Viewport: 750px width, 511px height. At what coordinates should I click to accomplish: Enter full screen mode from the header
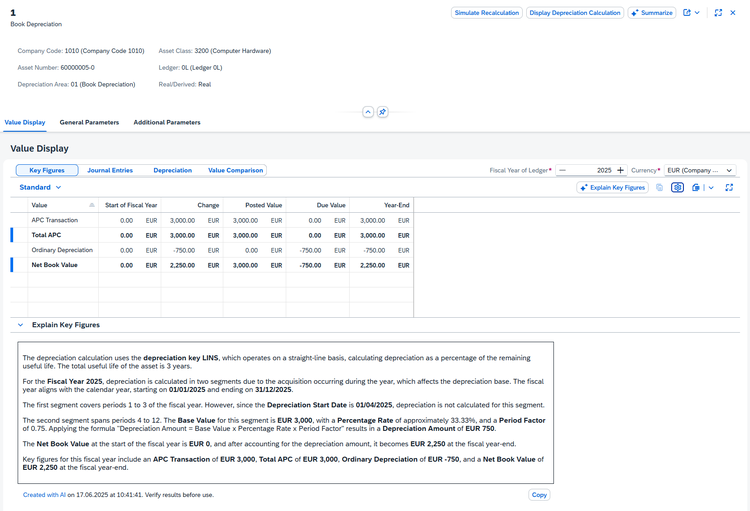point(718,13)
